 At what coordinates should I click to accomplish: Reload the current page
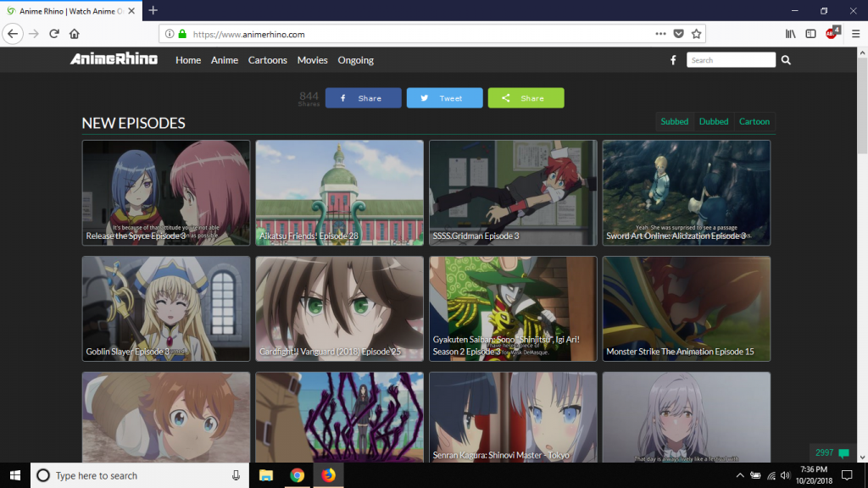coord(53,34)
